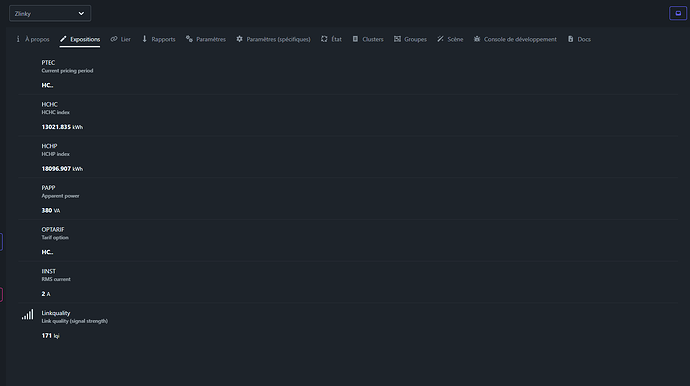
Task: Click the IINST value 2 A
Action: [46, 294]
